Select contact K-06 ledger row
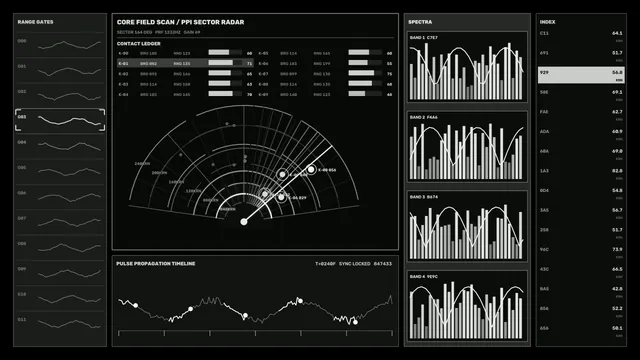This screenshot has height=360, width=640. [325, 63]
